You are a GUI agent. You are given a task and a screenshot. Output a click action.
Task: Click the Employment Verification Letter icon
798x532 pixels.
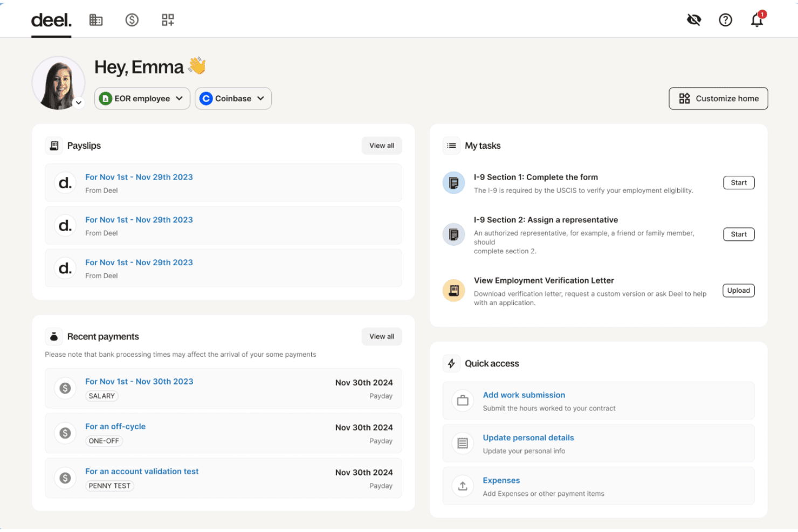coord(454,291)
